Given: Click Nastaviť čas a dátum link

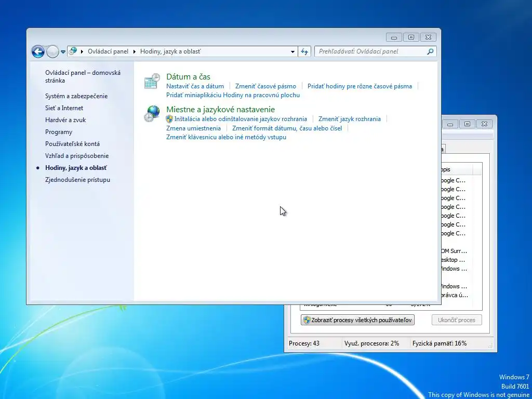Looking at the screenshot, I should coord(195,86).
